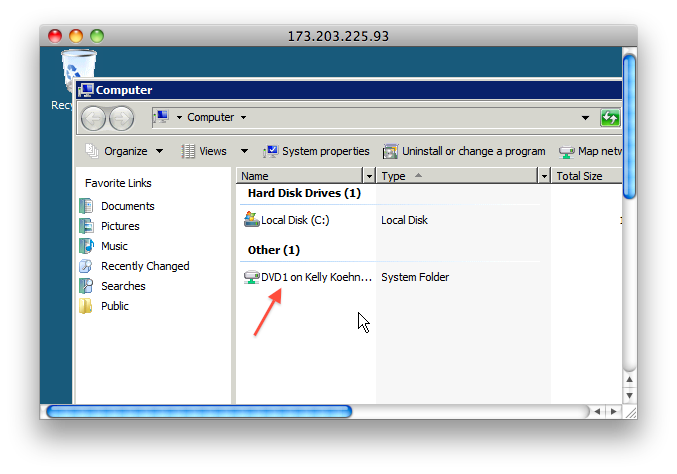Click the Views grid icon
Viewport: 677px width, 474px height.
(188, 151)
